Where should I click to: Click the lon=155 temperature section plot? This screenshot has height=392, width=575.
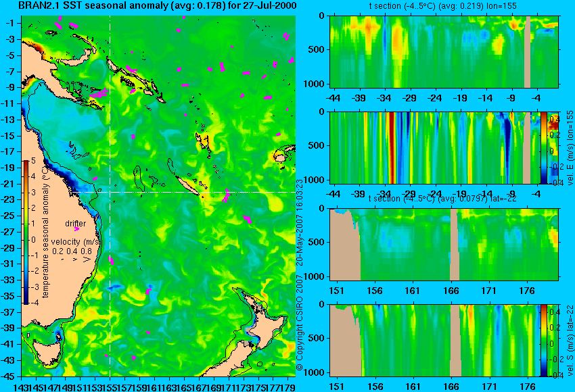(444, 51)
